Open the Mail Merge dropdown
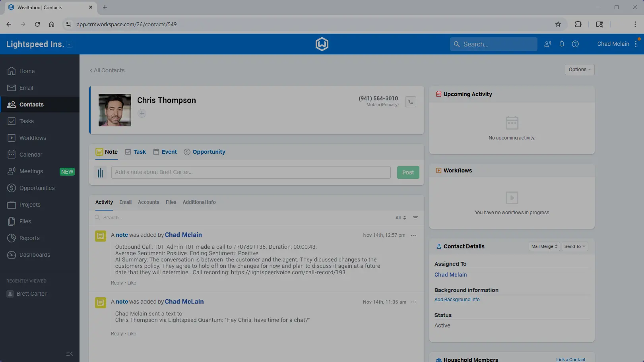644x362 pixels. 544,246
